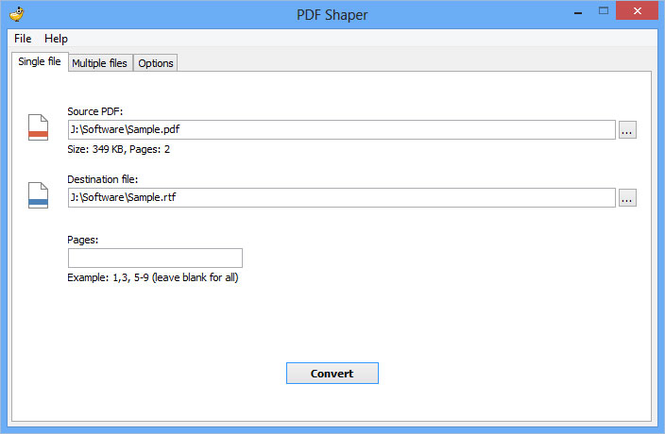665x434 pixels.
Task: Open the File menu
Action: pyautogui.click(x=23, y=38)
